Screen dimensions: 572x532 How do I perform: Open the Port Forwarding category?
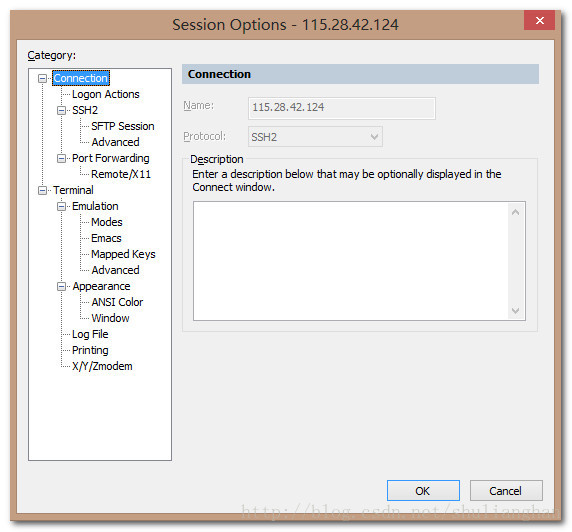tap(111, 158)
